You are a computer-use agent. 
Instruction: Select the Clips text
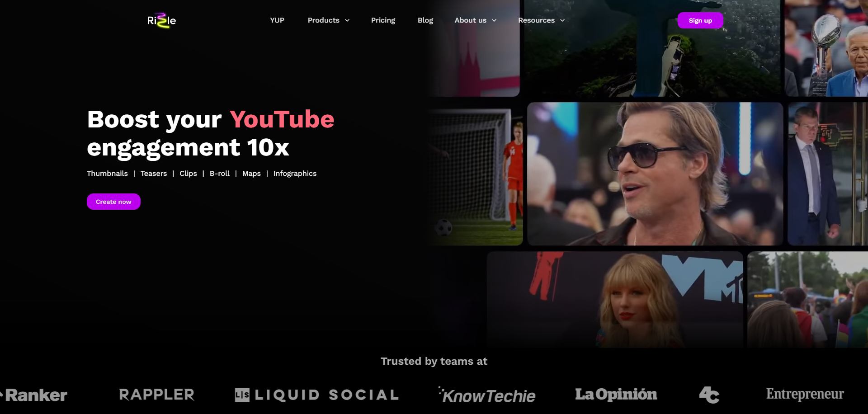(x=188, y=174)
